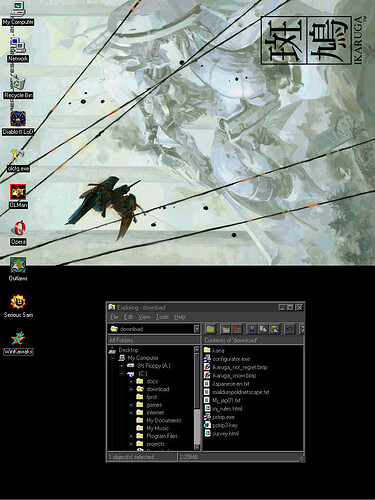Click the maildumpoldnetscape.txt file name

click(241, 392)
